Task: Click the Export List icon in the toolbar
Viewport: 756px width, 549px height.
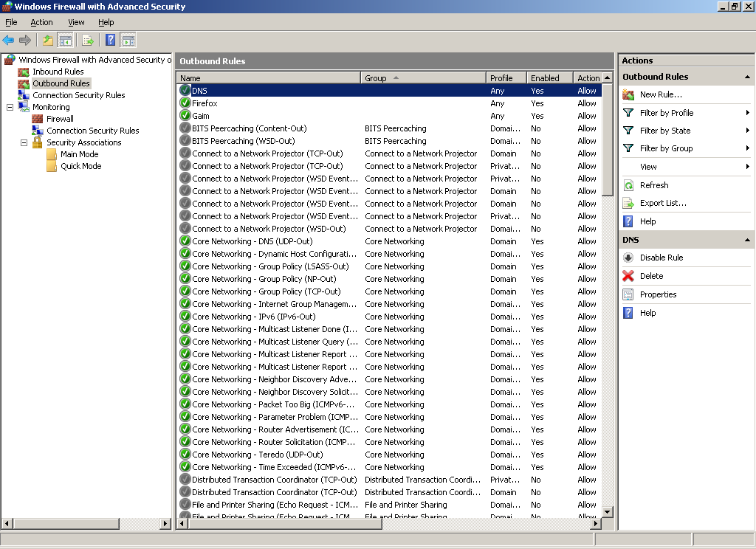Action: 87,40
